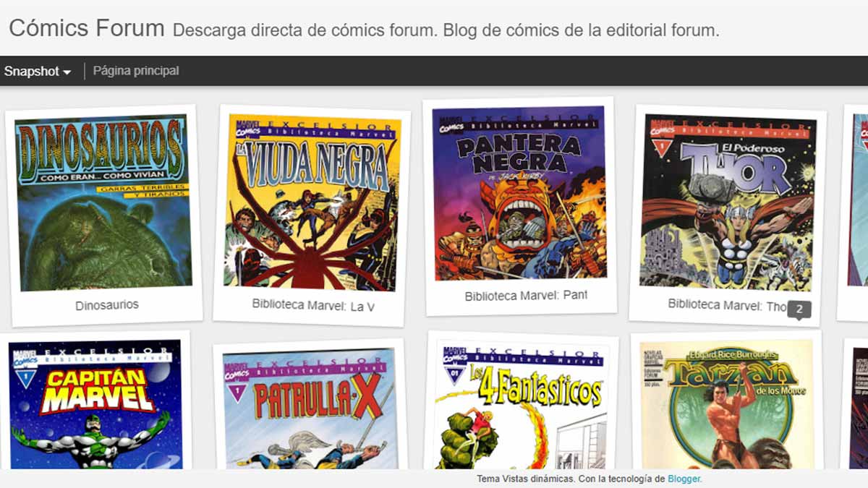The image size is (868, 488).
Task: Open the Capitán Marvel cover thumbnail
Action: tap(95, 405)
